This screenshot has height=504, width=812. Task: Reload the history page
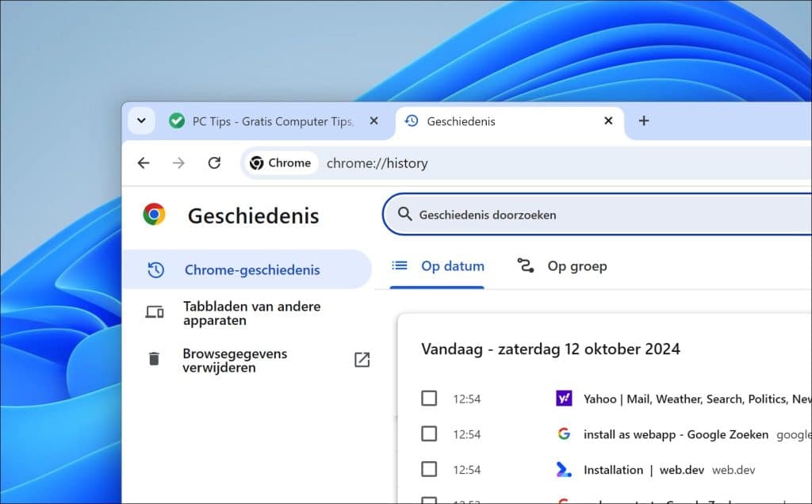coord(214,163)
